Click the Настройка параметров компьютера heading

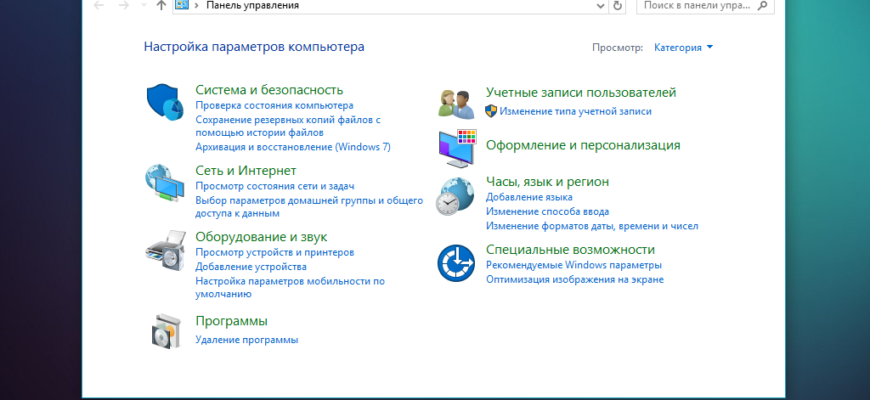(x=254, y=47)
